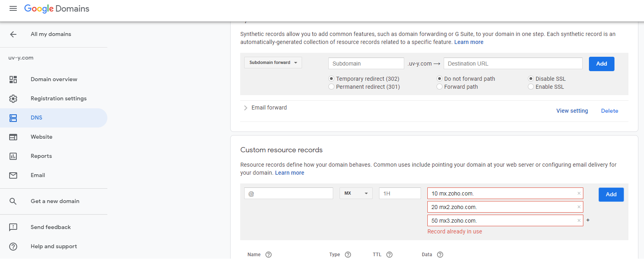This screenshot has width=644, height=259.
Task: Focus the 1H TTL field
Action: pyautogui.click(x=400, y=193)
